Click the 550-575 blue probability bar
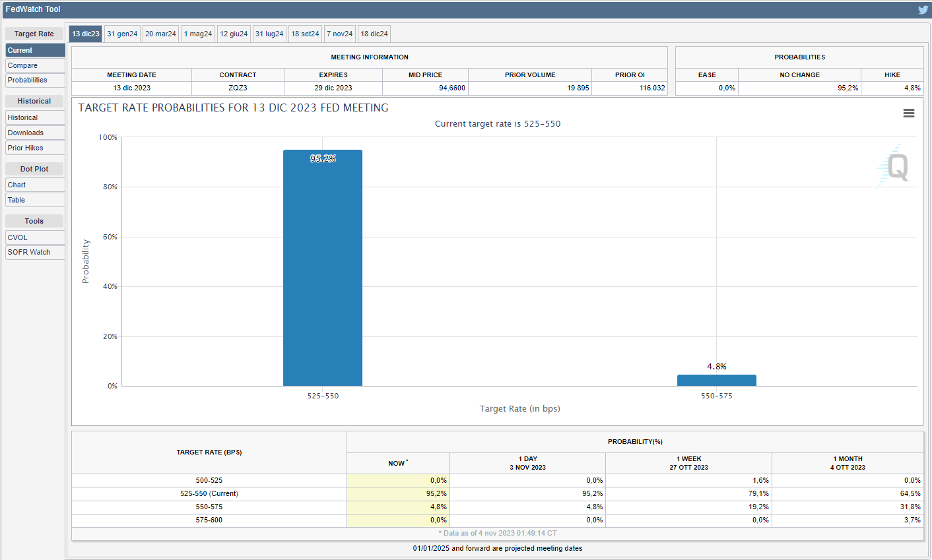The height and width of the screenshot is (560, 932). tap(717, 381)
